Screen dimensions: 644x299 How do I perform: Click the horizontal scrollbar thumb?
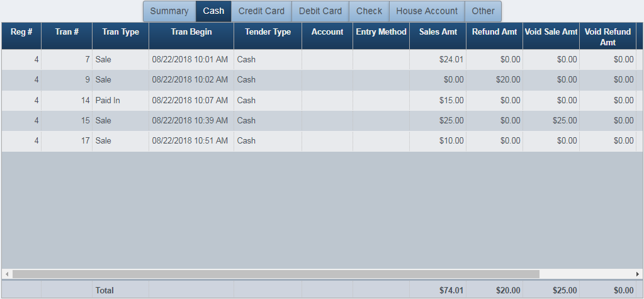tap(276, 274)
